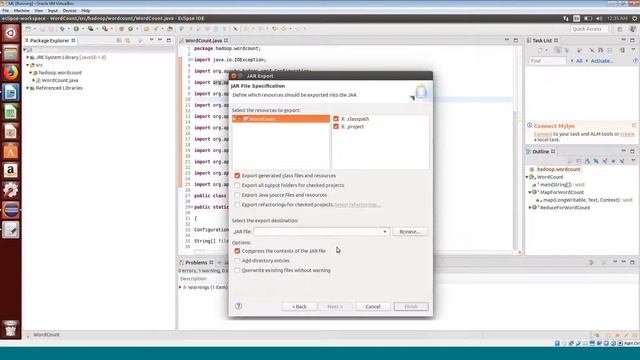The width and height of the screenshot is (640, 360).
Task: Click the editor vertical scrollbar
Action: [x=516, y=149]
